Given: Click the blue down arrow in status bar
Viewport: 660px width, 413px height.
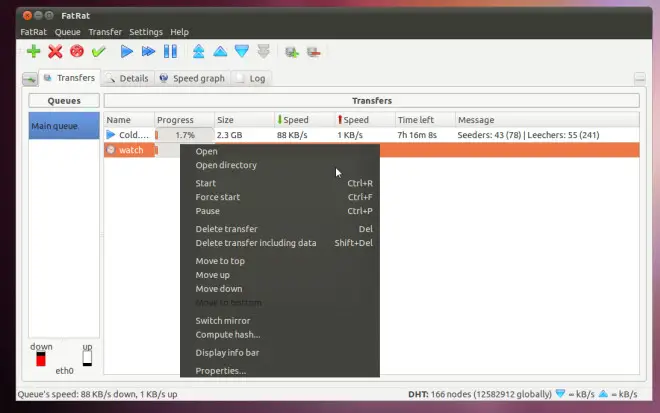Looking at the screenshot, I should coord(560,394).
